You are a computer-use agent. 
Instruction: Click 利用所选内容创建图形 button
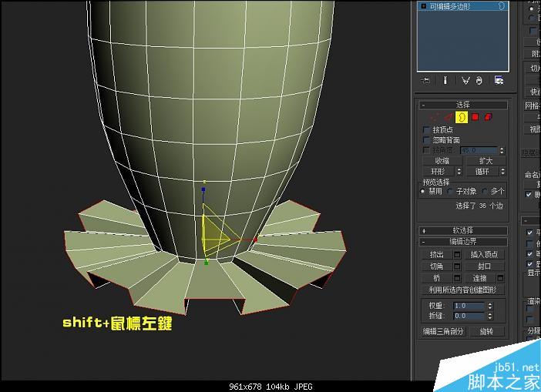(463, 290)
